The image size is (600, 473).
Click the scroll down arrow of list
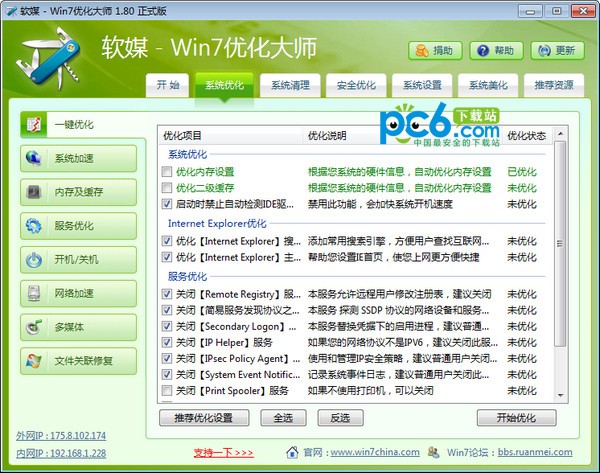pos(560,395)
